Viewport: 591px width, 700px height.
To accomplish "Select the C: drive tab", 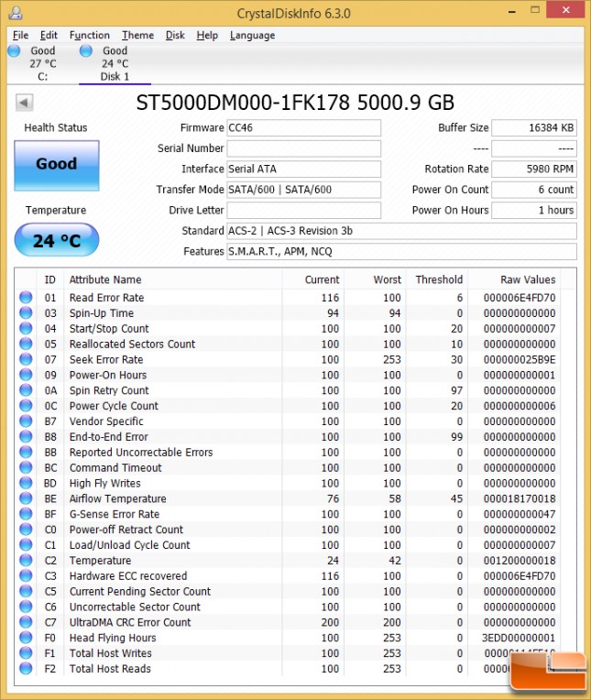I will click(x=36, y=63).
